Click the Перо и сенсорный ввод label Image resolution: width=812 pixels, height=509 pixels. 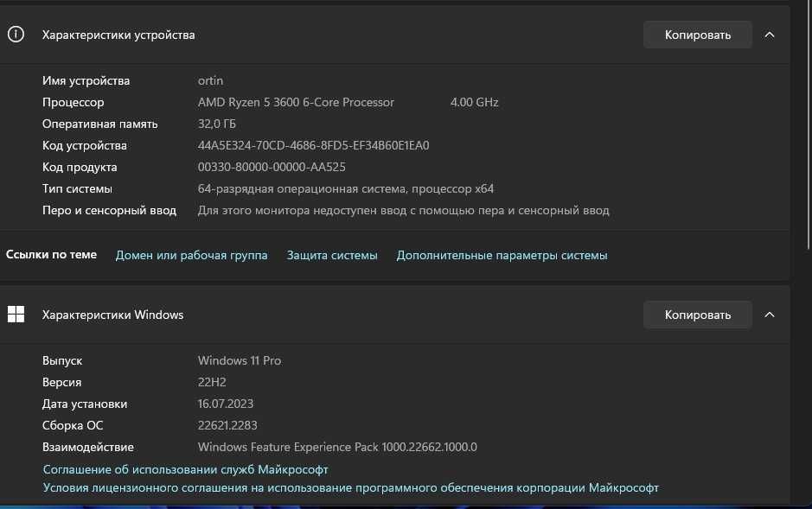point(109,211)
